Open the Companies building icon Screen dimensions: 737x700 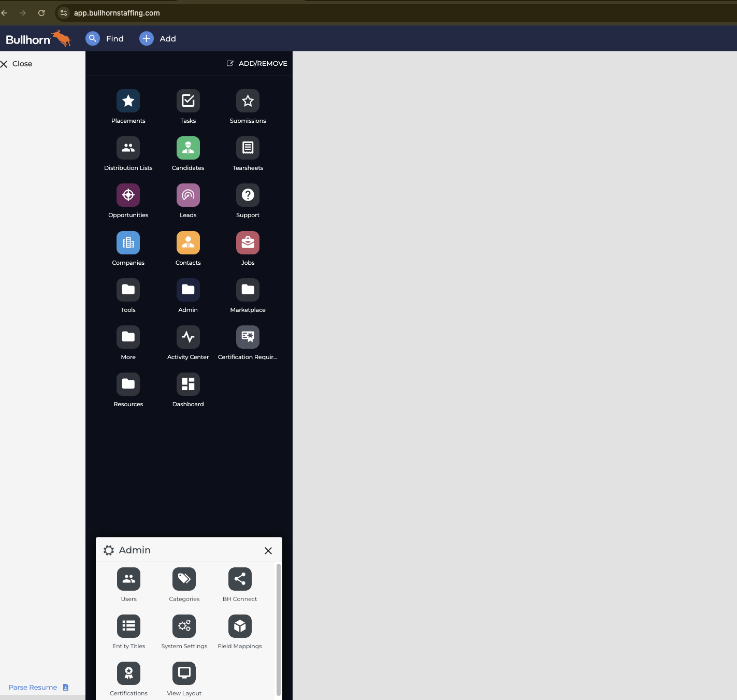click(x=128, y=243)
